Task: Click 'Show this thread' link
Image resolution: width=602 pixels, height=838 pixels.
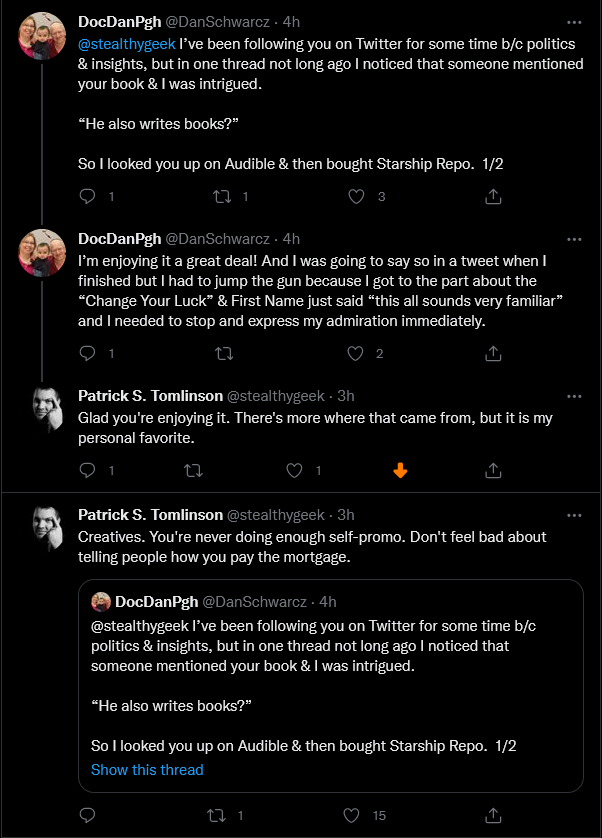Action: pyautogui.click(x=147, y=770)
